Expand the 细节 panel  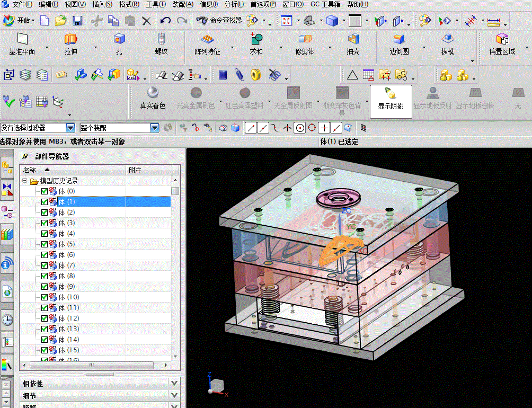pyautogui.click(x=174, y=395)
